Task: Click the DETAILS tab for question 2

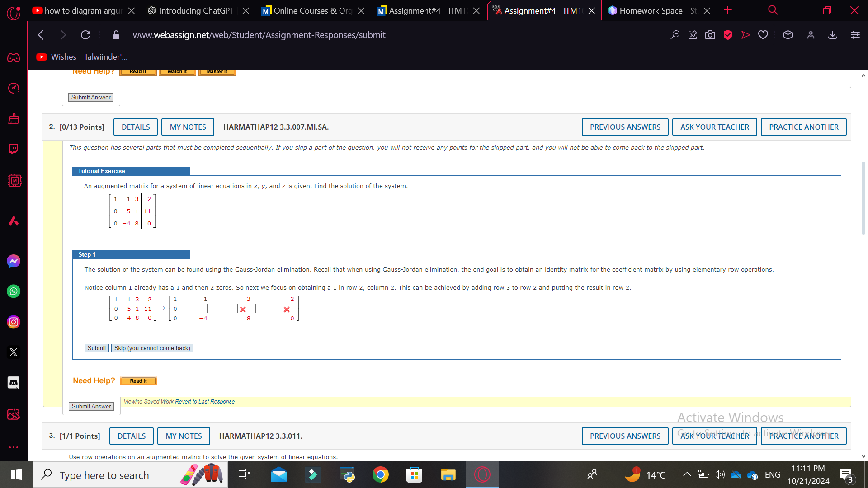Action: coord(135,127)
